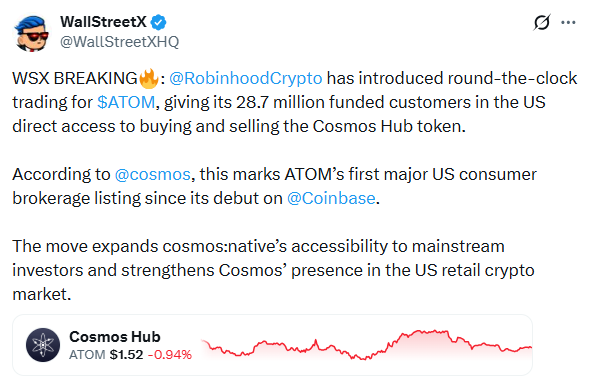Click the Cosmos Hub atom logo icon
The width and height of the screenshot is (589, 379).
tap(43, 345)
